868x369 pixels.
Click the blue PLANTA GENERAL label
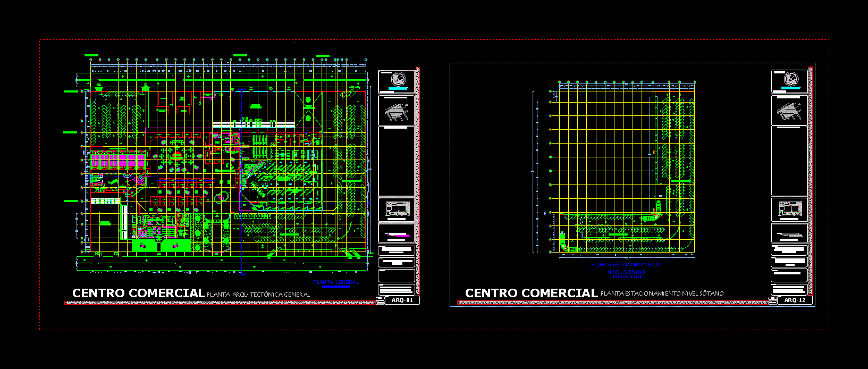coord(336,282)
